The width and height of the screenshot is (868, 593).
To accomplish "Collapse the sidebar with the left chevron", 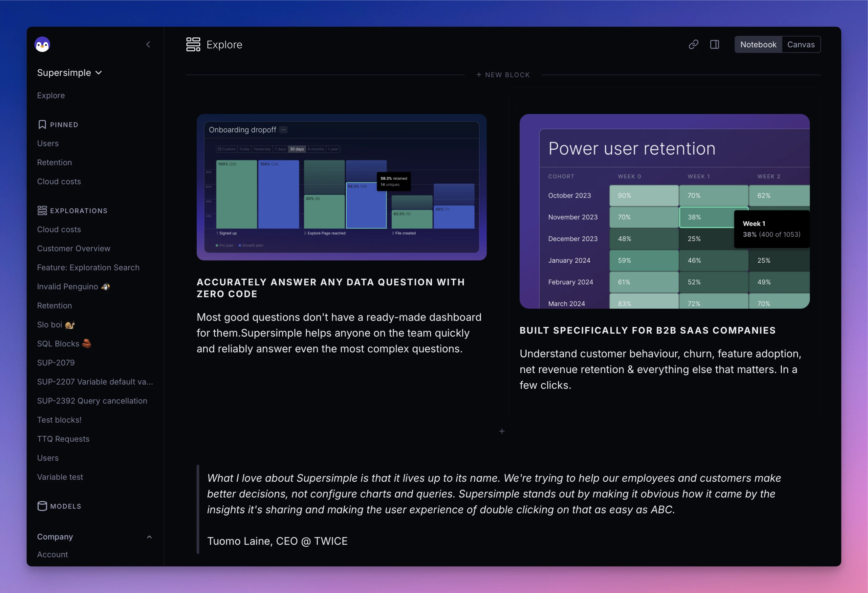I will click(x=148, y=44).
